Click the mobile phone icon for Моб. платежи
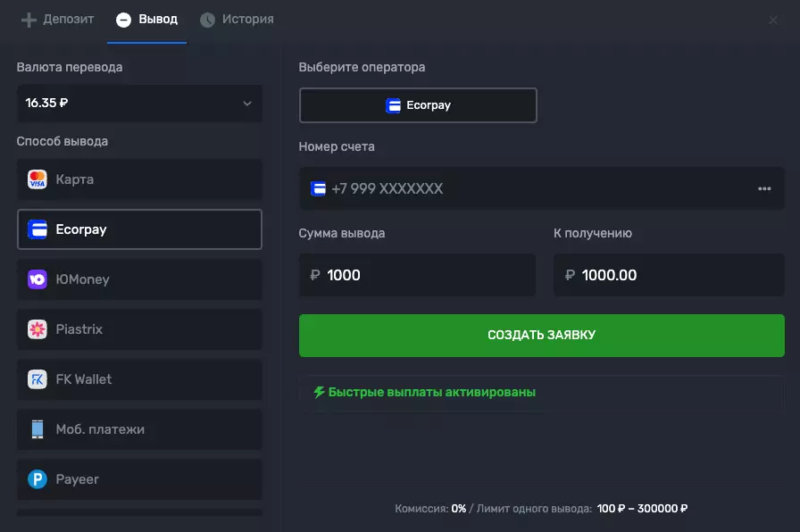The width and height of the screenshot is (800, 532). pyautogui.click(x=36, y=429)
